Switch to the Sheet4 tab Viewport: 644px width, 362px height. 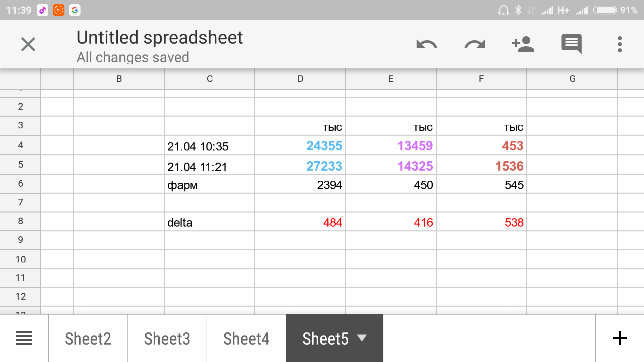click(246, 338)
